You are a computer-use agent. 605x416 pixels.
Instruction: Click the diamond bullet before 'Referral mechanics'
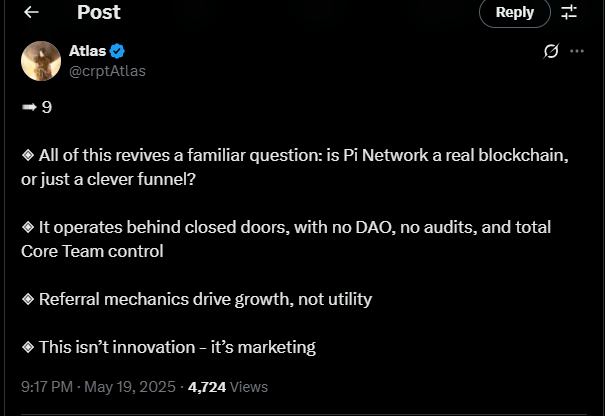pyautogui.click(x=27, y=299)
